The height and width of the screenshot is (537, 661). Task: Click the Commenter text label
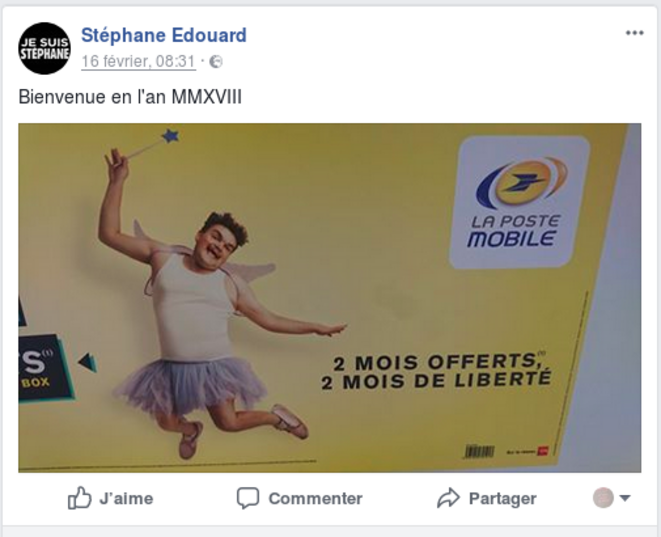coord(315,499)
